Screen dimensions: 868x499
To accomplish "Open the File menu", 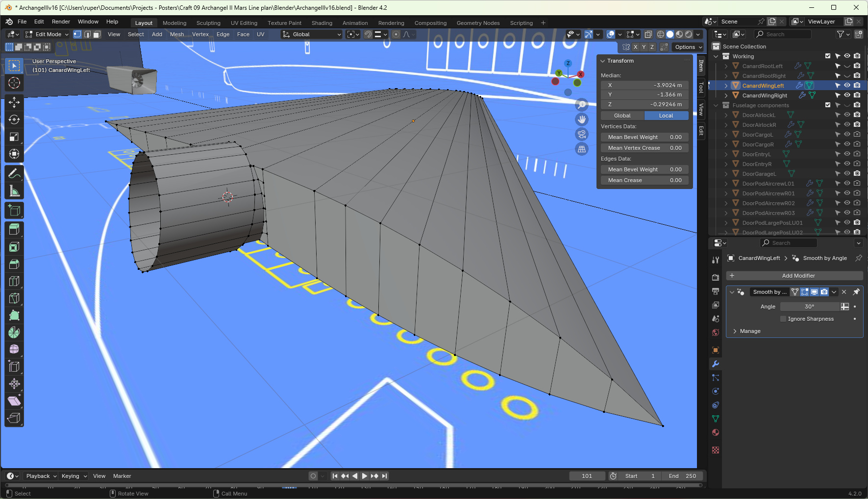I will click(22, 22).
